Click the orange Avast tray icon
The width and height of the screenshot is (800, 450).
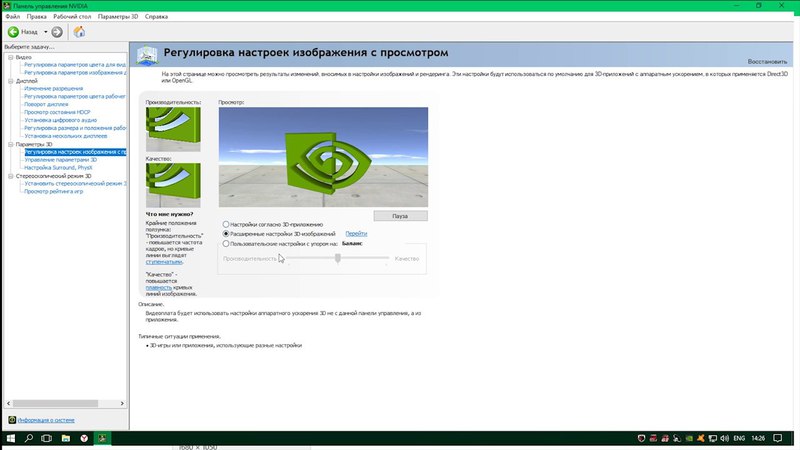(701, 438)
